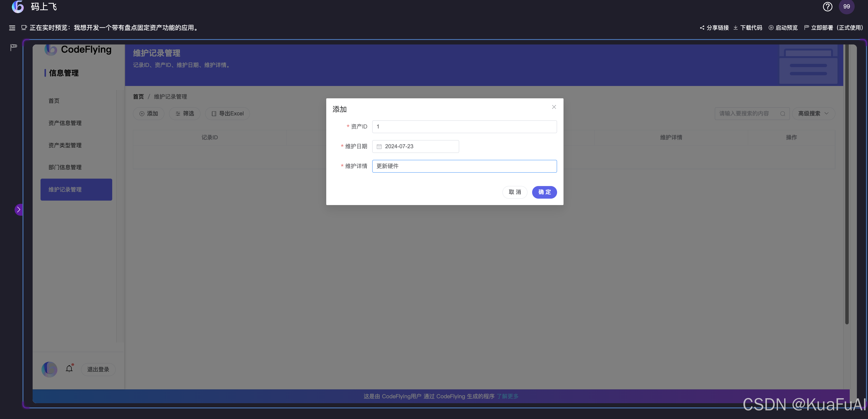Viewport: 868px width, 419px height.
Task: Click the 资产ID input field
Action: point(464,127)
